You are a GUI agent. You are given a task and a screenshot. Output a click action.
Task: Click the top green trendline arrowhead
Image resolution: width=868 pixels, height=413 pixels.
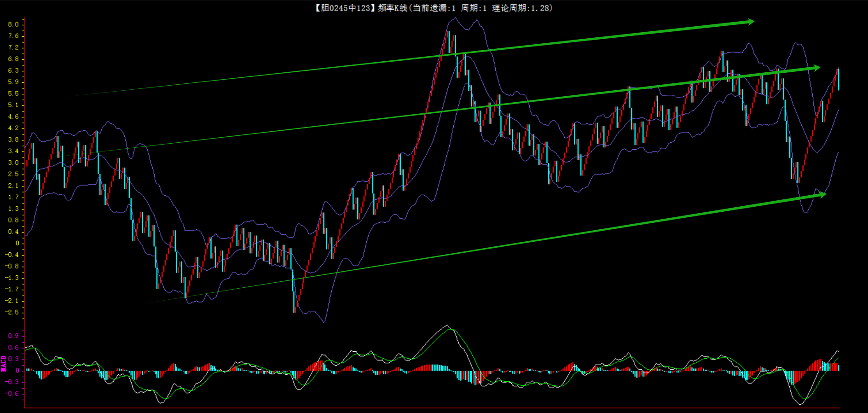click(x=750, y=22)
